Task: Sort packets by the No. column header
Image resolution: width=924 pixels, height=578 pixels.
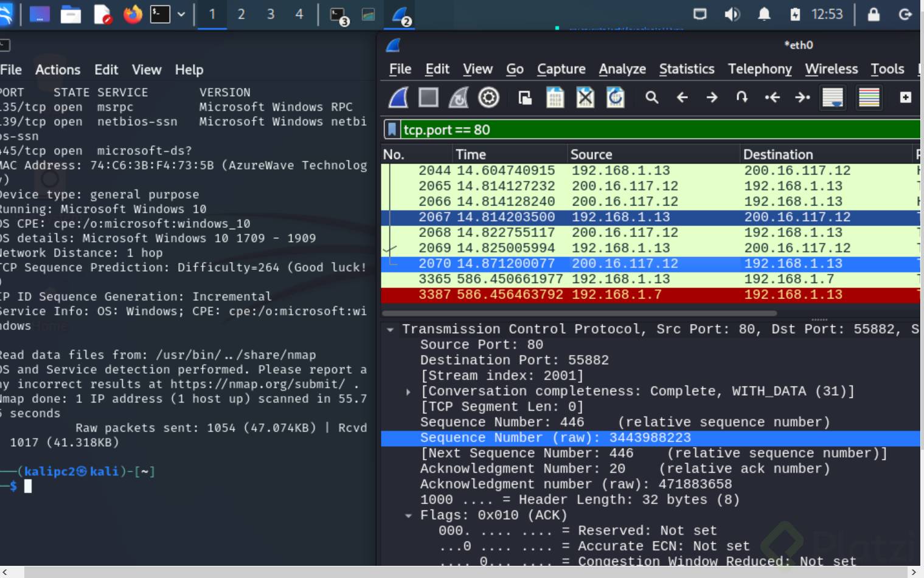Action: pos(417,154)
